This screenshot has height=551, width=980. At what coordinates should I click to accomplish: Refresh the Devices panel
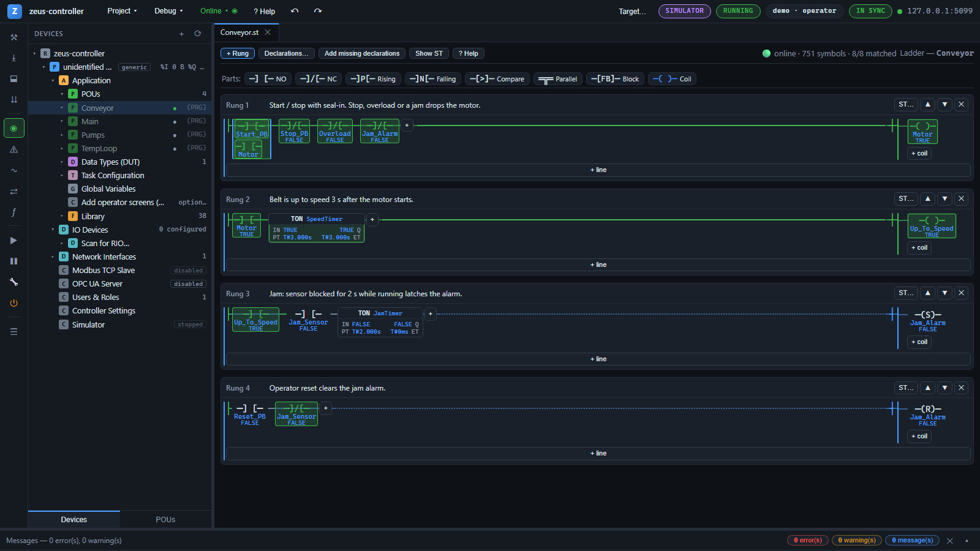pyautogui.click(x=198, y=34)
